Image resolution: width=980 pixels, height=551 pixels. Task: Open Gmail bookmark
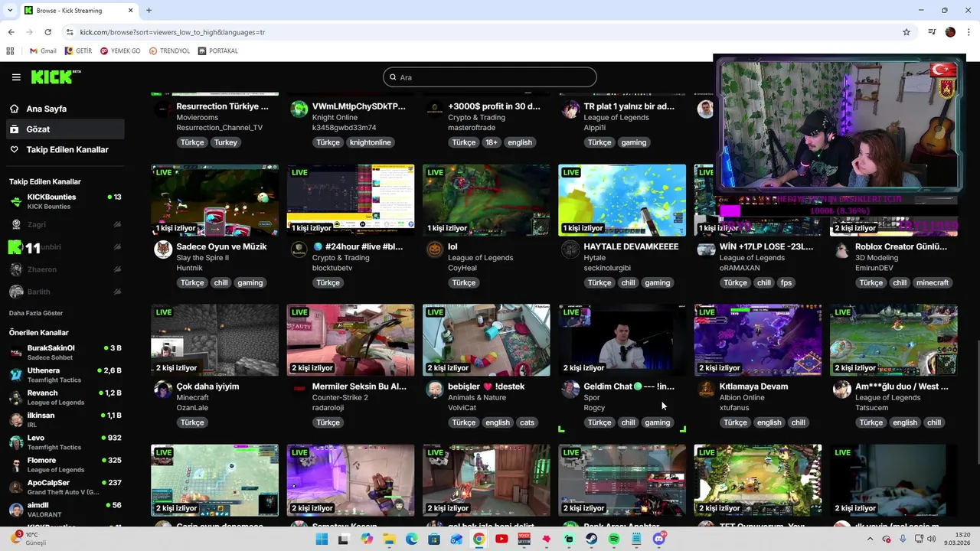43,51
